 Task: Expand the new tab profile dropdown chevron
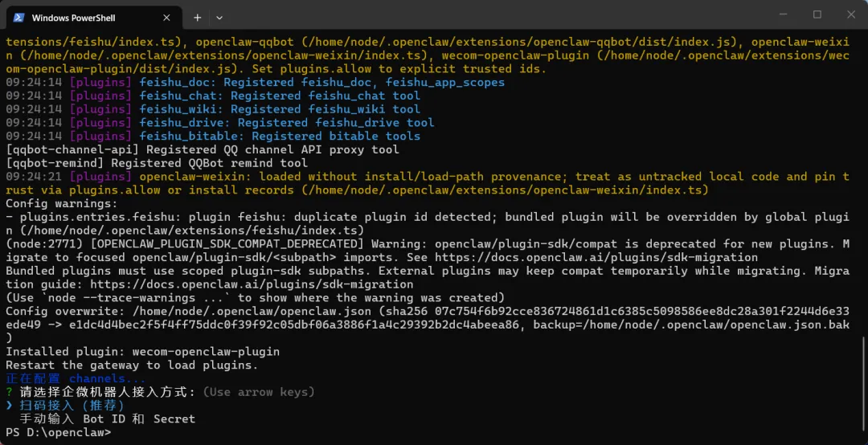(x=219, y=17)
